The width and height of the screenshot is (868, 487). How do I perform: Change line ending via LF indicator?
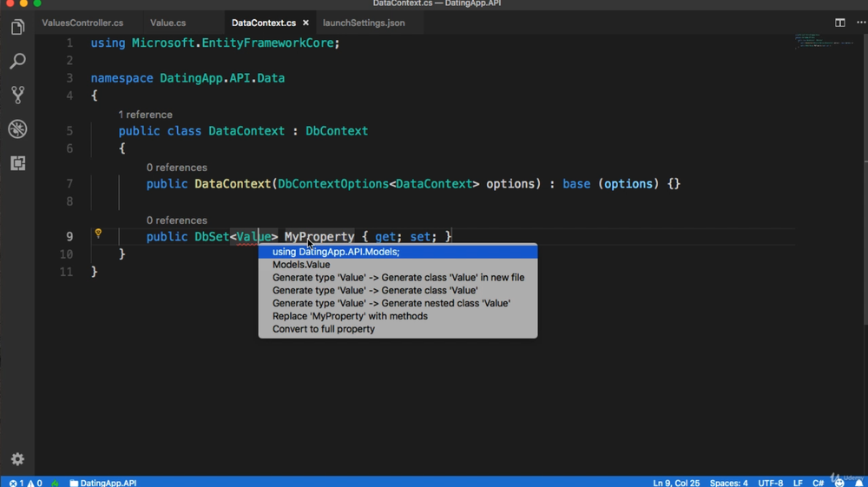coord(798,483)
